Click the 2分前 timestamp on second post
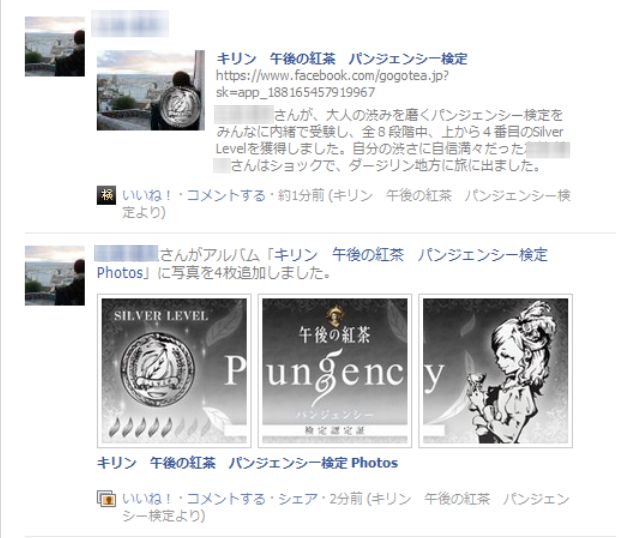The width and height of the screenshot is (633, 538). pyautogui.click(x=346, y=499)
